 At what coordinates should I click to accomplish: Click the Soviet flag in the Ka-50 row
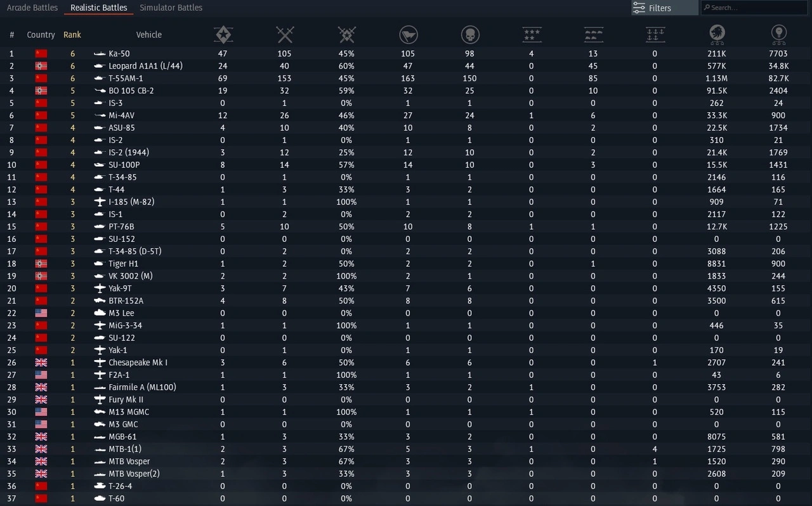point(41,54)
